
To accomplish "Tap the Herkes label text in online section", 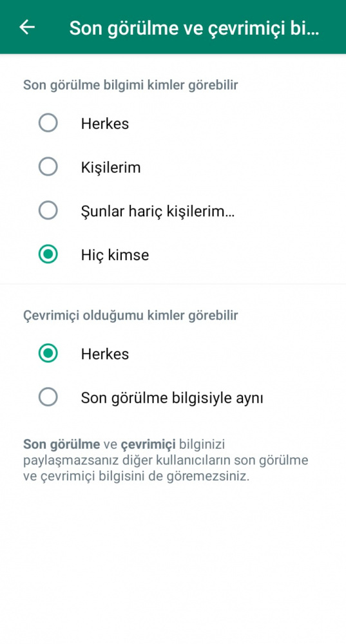I will (x=105, y=354).
